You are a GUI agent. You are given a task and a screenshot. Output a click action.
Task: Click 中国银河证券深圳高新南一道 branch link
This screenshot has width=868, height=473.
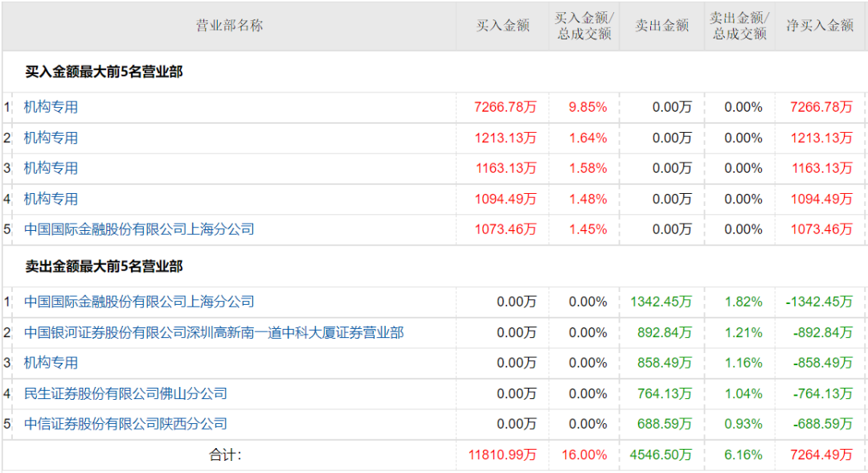click(214, 332)
